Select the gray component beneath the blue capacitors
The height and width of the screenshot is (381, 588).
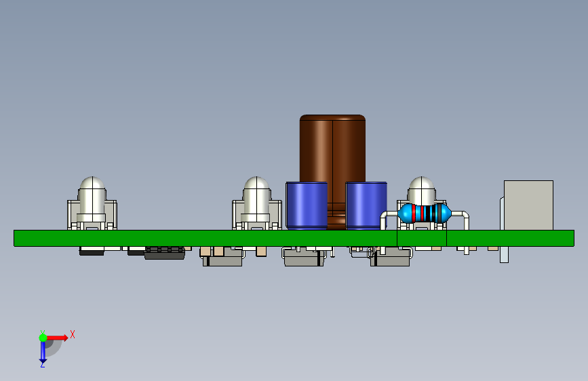pyautogui.click(x=304, y=257)
